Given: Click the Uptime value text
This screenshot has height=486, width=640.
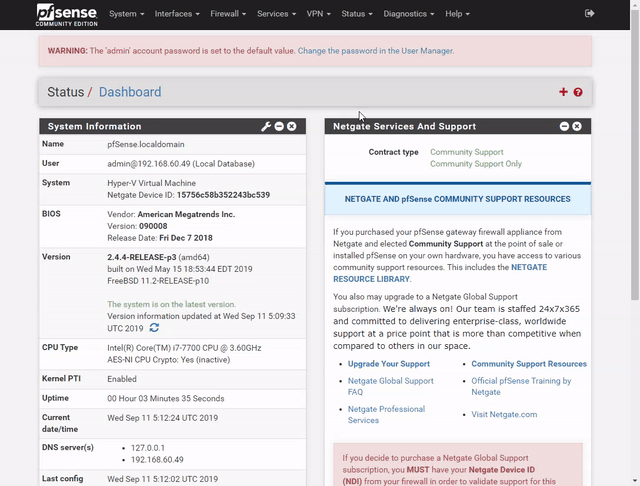Looking at the screenshot, I should tap(166, 399).
